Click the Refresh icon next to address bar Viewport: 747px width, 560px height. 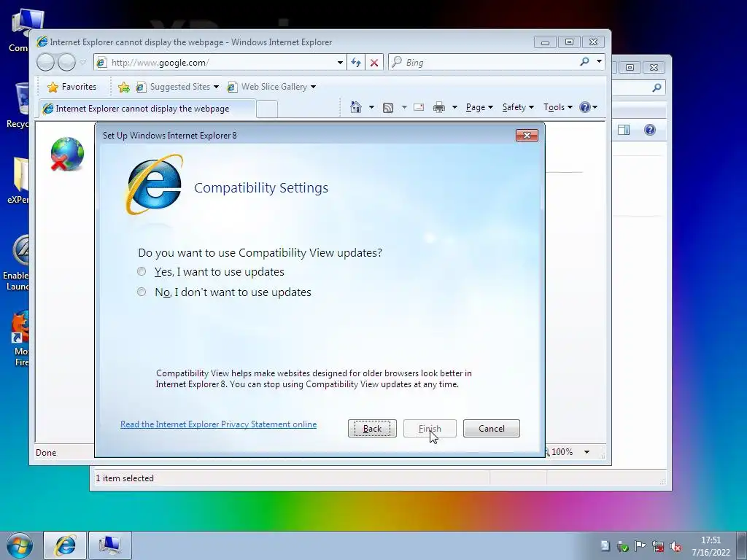(356, 63)
